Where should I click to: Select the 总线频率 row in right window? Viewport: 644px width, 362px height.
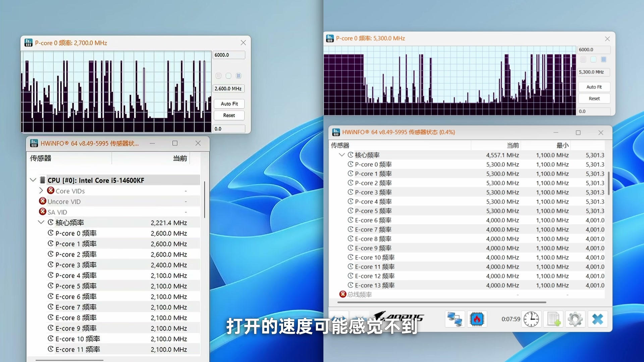tap(468, 294)
